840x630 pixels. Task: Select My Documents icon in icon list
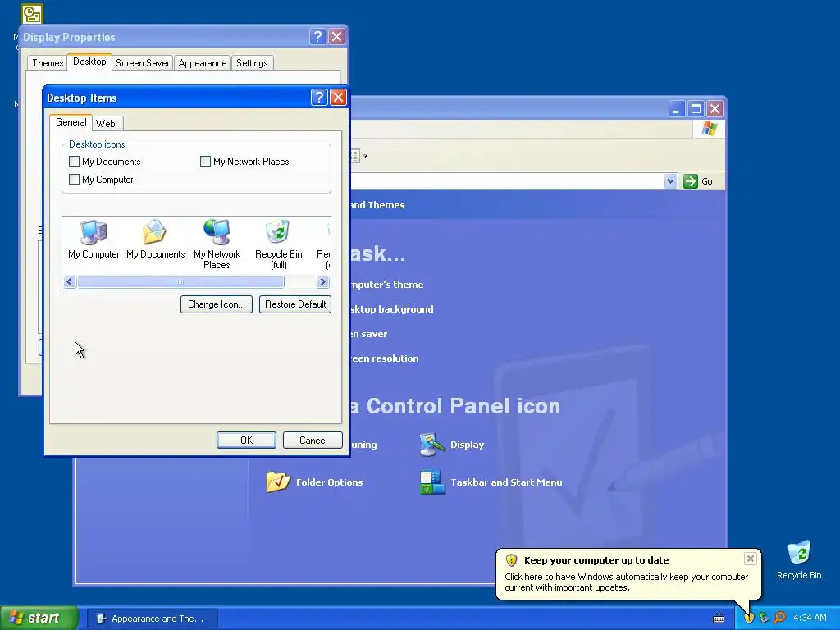click(155, 240)
